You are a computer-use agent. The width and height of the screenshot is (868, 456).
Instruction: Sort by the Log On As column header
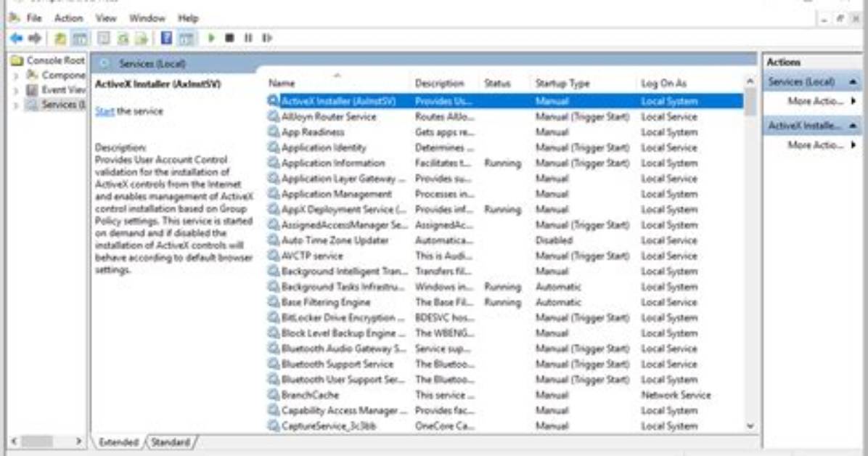click(664, 83)
